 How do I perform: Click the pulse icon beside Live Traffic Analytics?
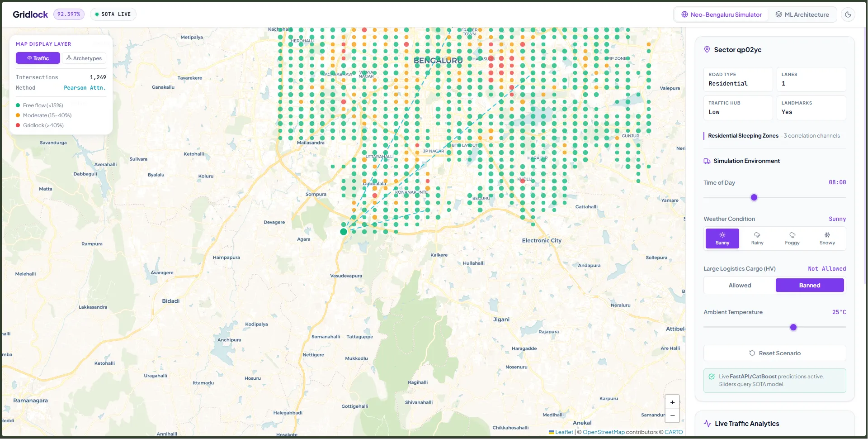tap(708, 424)
